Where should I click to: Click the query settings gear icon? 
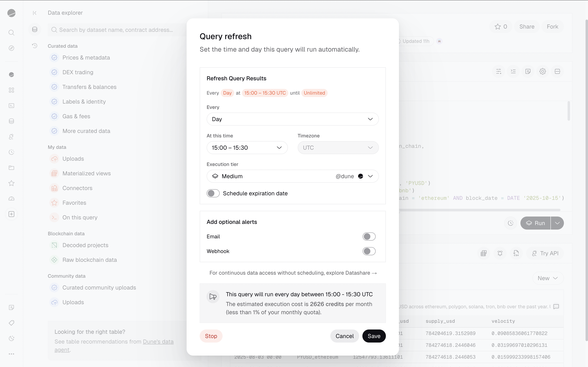click(542, 71)
